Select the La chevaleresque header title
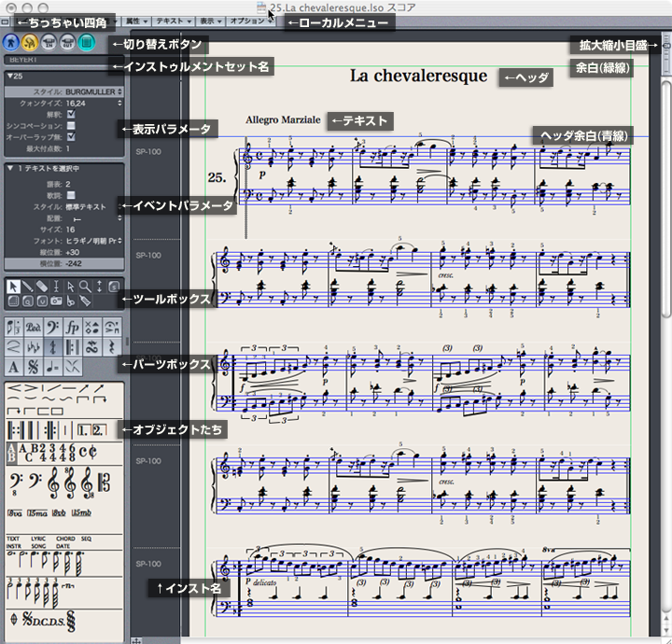The image size is (672, 644). point(418,77)
